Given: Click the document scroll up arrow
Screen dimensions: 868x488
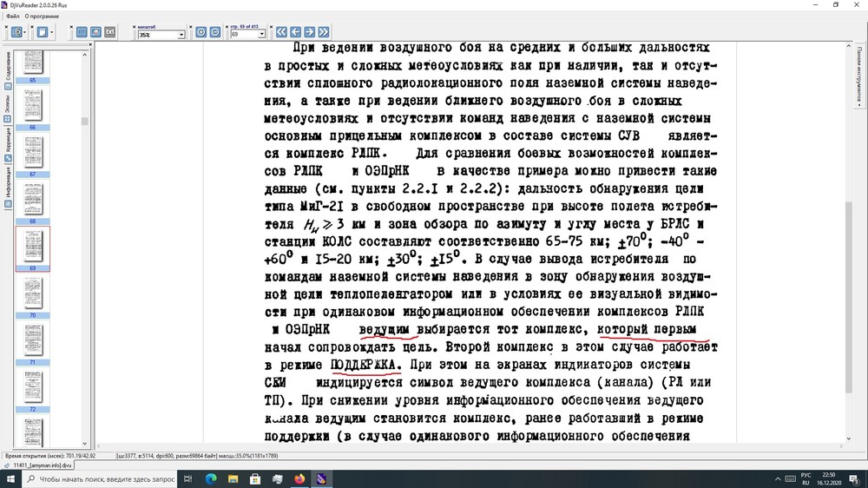Looking at the screenshot, I should point(849,47).
